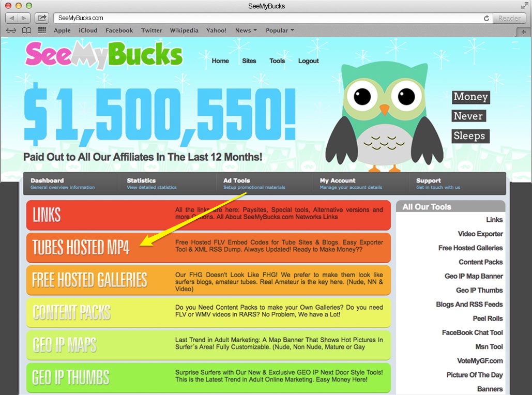Click 'Paid Out to All Our Affiliates' text
This screenshot has height=395, width=532.
click(143, 157)
